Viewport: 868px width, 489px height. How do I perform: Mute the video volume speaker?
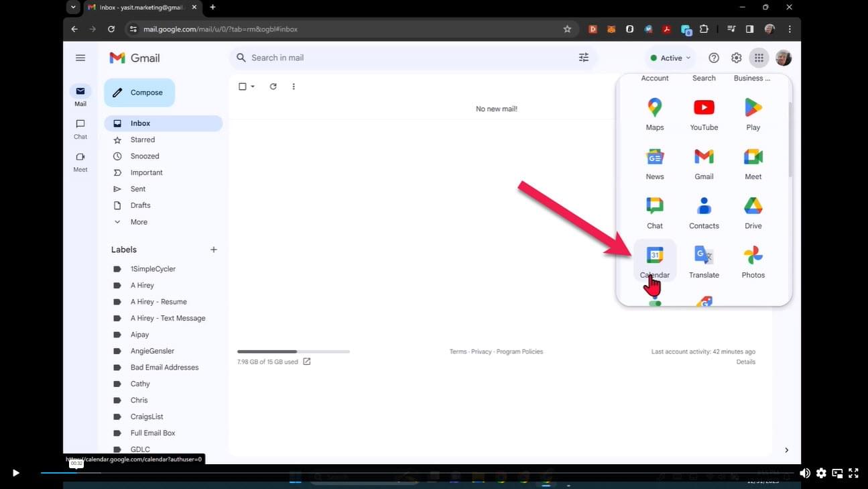click(x=804, y=473)
